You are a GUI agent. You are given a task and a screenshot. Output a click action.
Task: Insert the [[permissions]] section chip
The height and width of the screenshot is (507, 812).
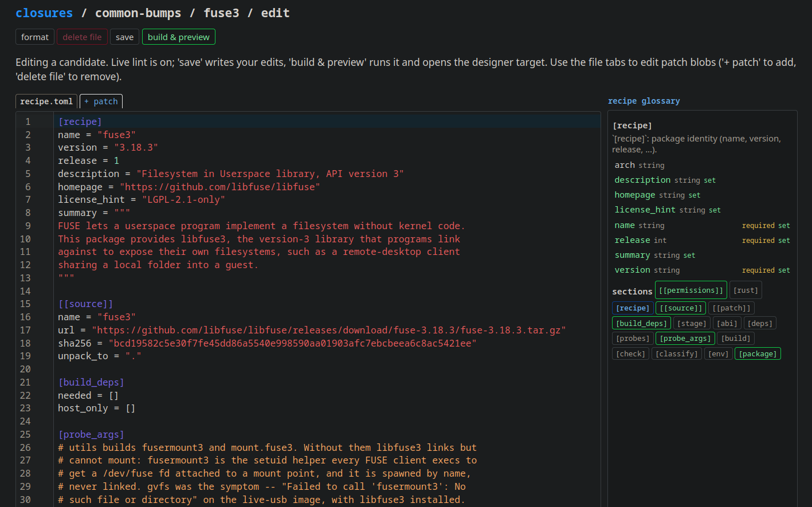click(x=691, y=290)
